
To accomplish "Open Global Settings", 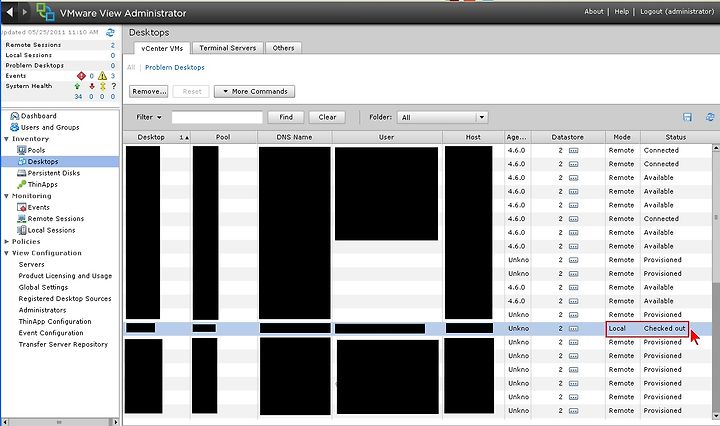I will point(43,287).
